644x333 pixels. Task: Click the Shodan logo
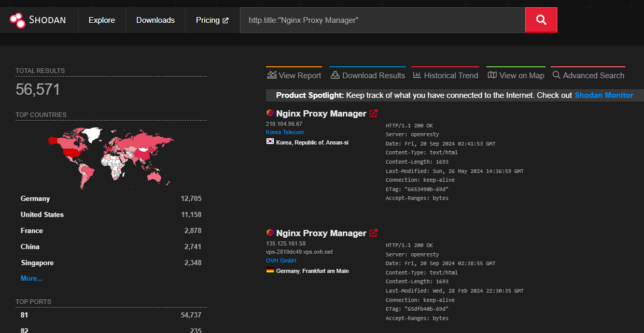(x=37, y=20)
